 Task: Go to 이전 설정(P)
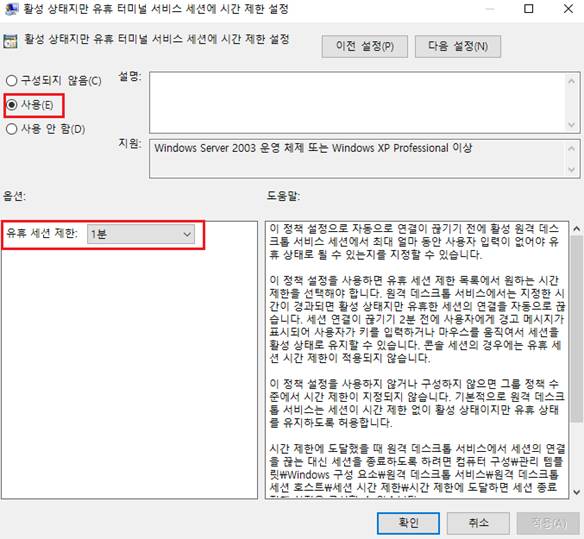365,47
